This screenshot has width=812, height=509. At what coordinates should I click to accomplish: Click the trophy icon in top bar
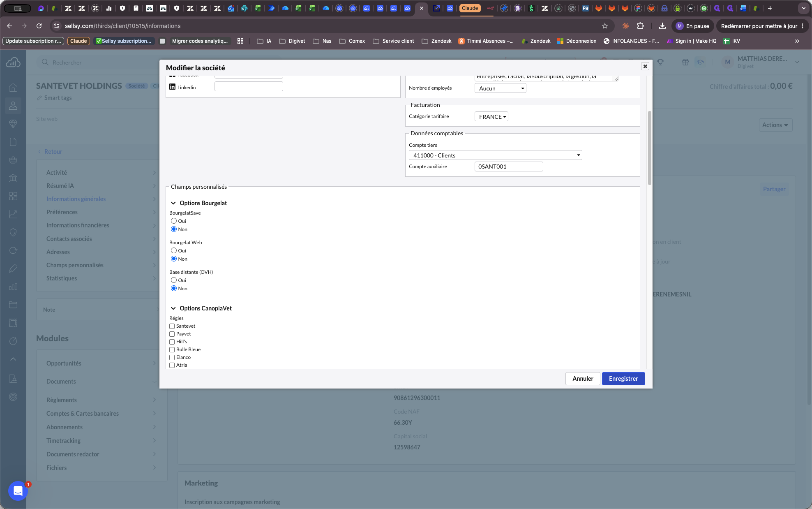(x=660, y=62)
